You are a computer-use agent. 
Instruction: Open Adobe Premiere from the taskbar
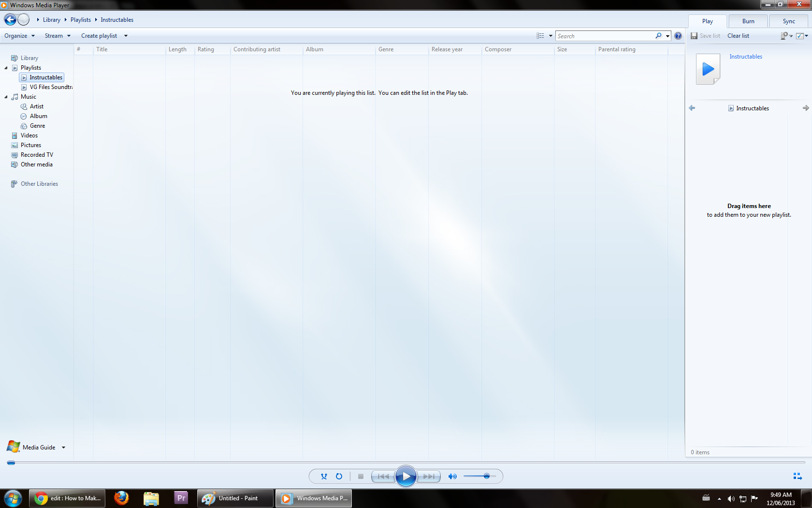(x=181, y=498)
